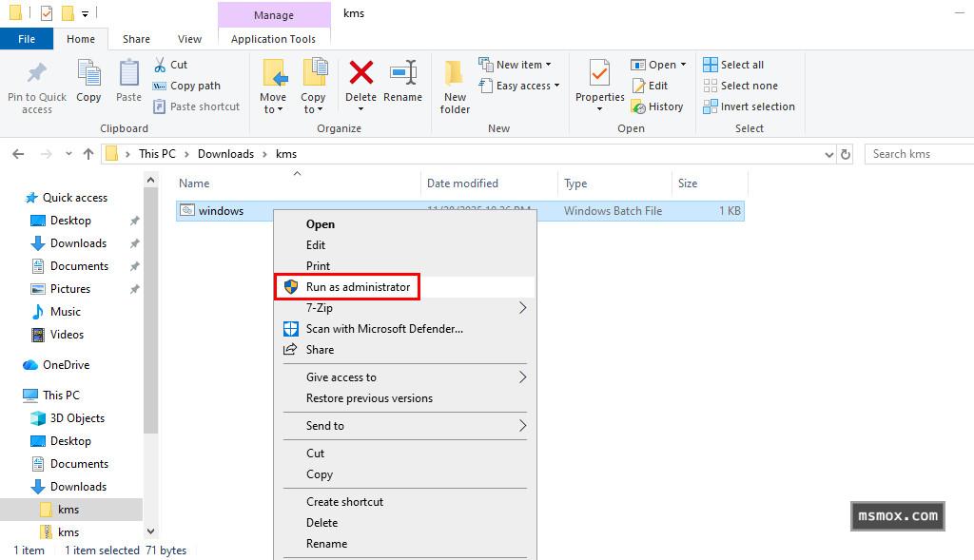
Task: Switch to the View ribbon tab
Action: 189,39
